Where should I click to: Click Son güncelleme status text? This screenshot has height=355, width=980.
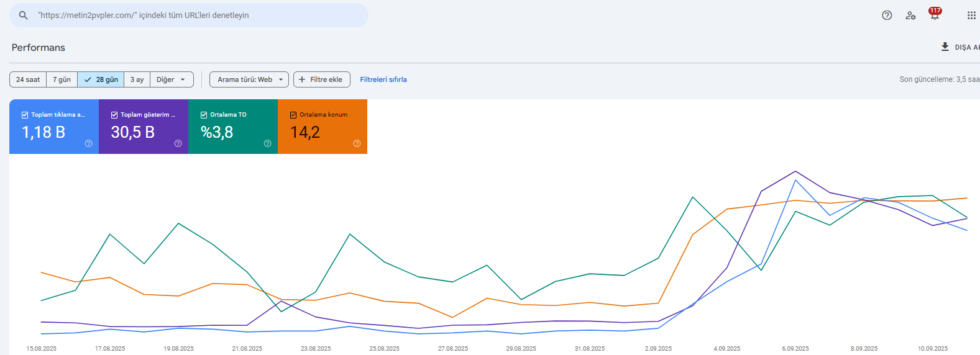tap(940, 79)
